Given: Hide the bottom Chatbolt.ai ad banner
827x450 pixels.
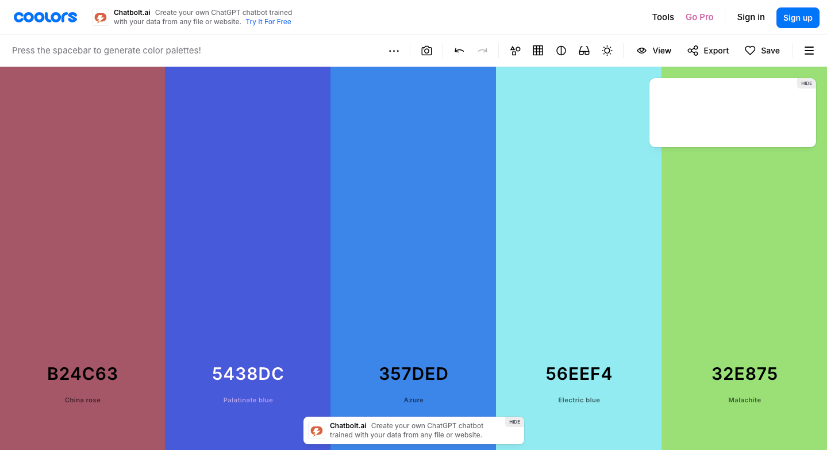Looking at the screenshot, I should 514,422.
